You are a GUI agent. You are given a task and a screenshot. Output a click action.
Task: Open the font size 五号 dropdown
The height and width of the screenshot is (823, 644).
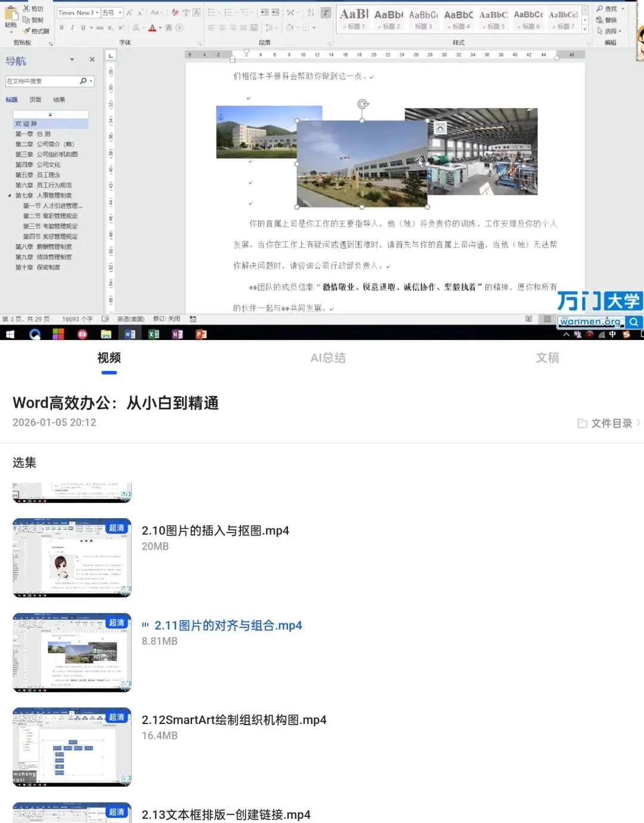point(112,13)
